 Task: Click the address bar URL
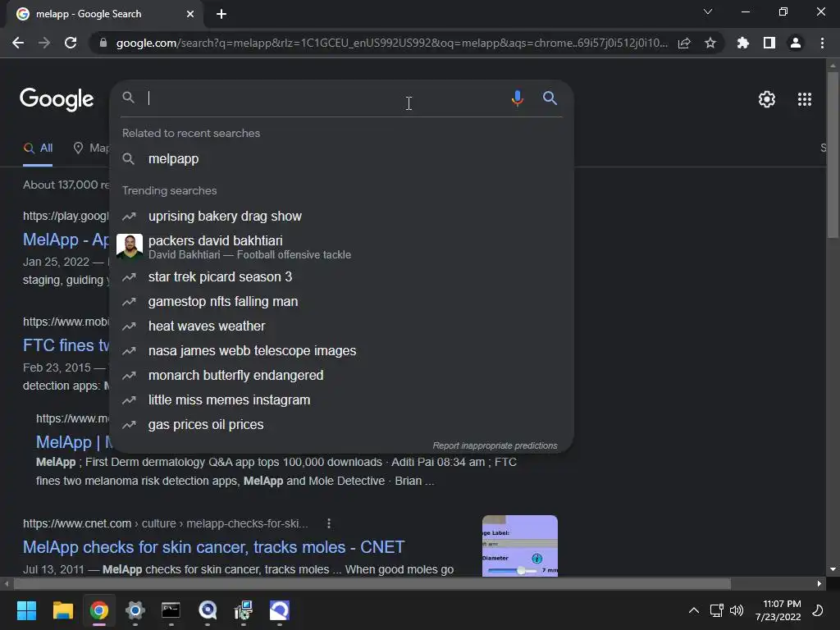click(391, 43)
